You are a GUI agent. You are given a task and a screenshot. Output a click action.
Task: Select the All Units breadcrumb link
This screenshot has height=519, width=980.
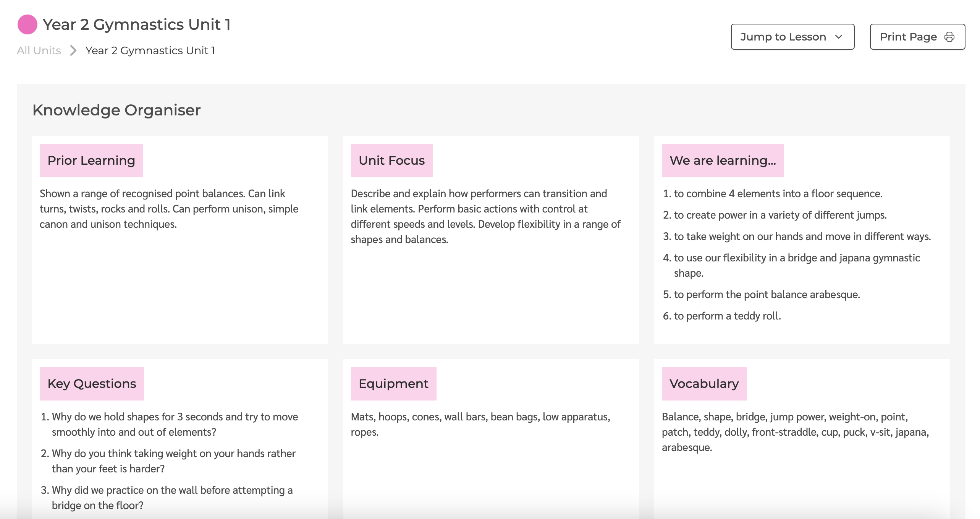[37, 50]
